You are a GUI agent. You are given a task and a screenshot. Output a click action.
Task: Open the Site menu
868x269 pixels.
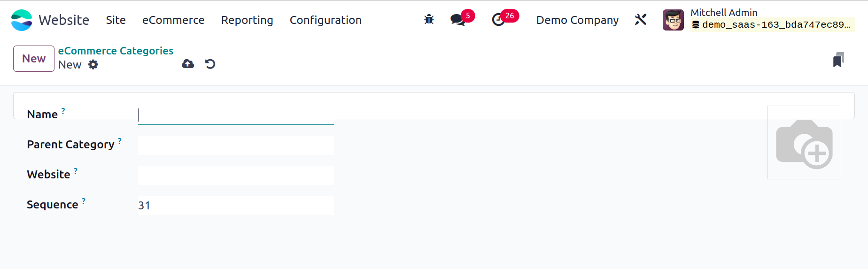pyautogui.click(x=116, y=20)
